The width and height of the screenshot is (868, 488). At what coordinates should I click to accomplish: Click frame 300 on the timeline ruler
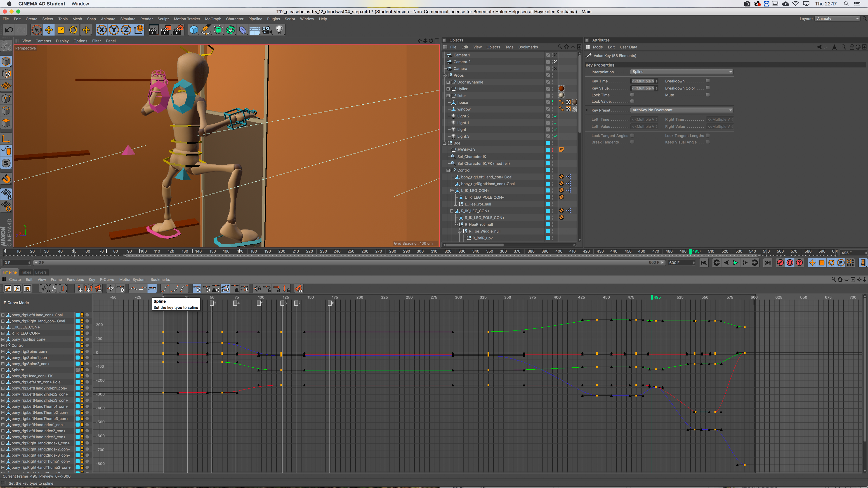(420, 251)
